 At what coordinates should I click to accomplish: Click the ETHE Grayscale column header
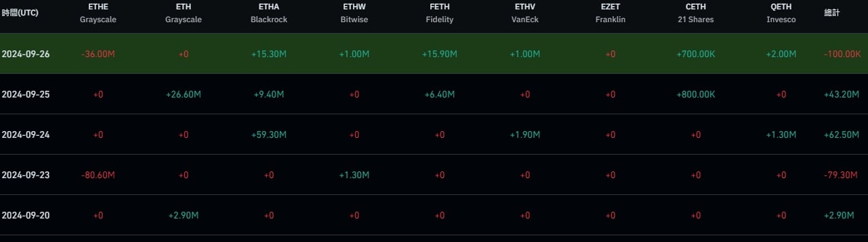pos(98,13)
